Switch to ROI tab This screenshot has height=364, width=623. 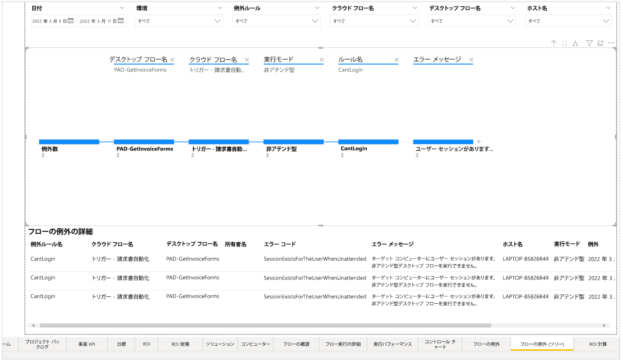point(147,344)
